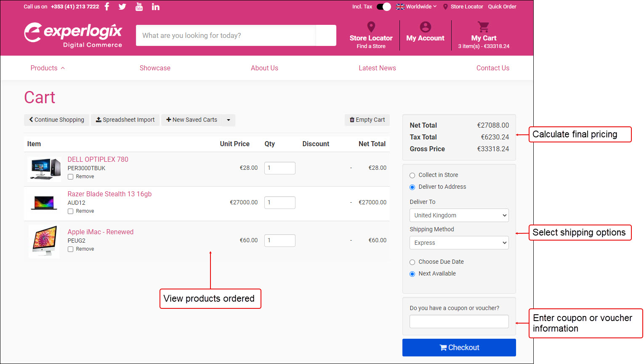The height and width of the screenshot is (364, 644).
Task: Toggle the Incl. Tax switch
Action: coord(383,7)
